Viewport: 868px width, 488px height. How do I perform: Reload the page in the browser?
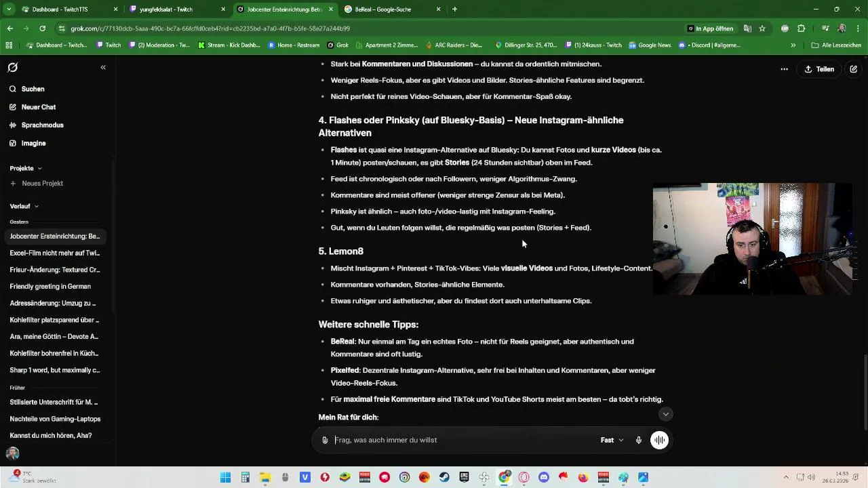(42, 28)
